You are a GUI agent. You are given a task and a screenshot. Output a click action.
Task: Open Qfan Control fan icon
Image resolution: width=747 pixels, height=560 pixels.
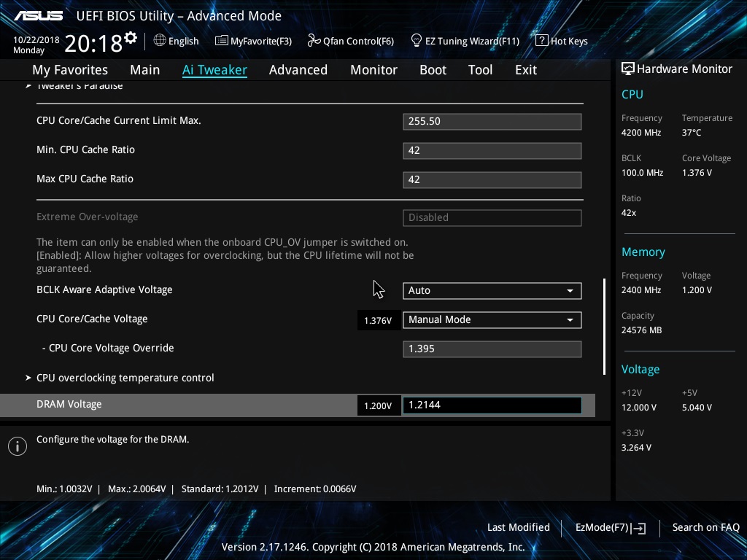[x=314, y=41]
